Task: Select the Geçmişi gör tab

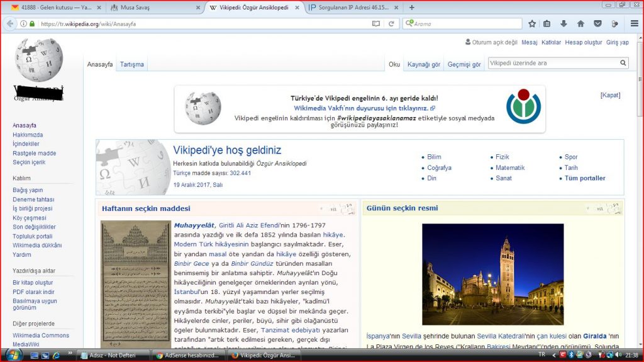Action: coord(464,64)
